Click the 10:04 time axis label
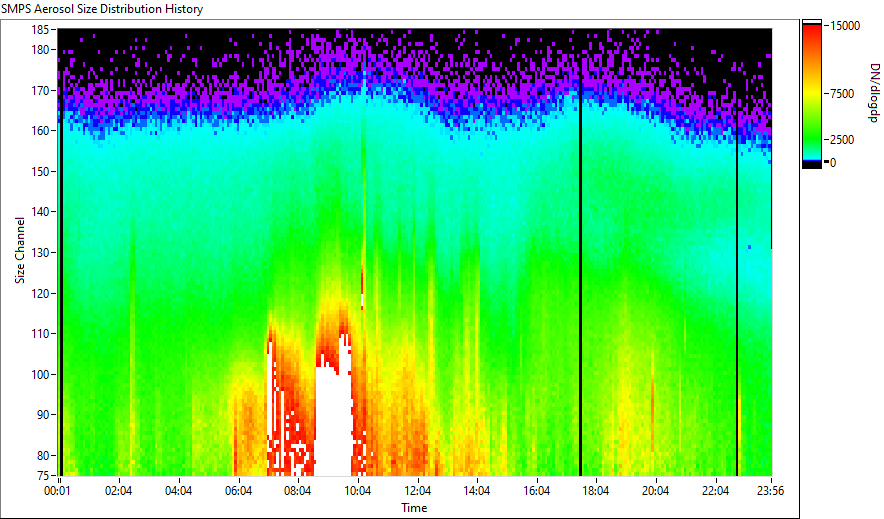 coord(357,491)
